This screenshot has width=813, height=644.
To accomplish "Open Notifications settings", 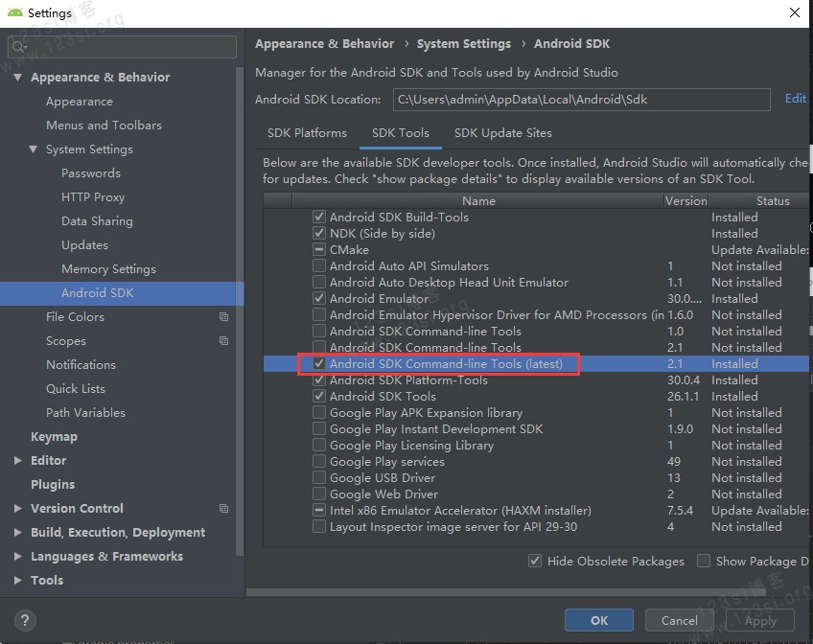I will tap(81, 365).
